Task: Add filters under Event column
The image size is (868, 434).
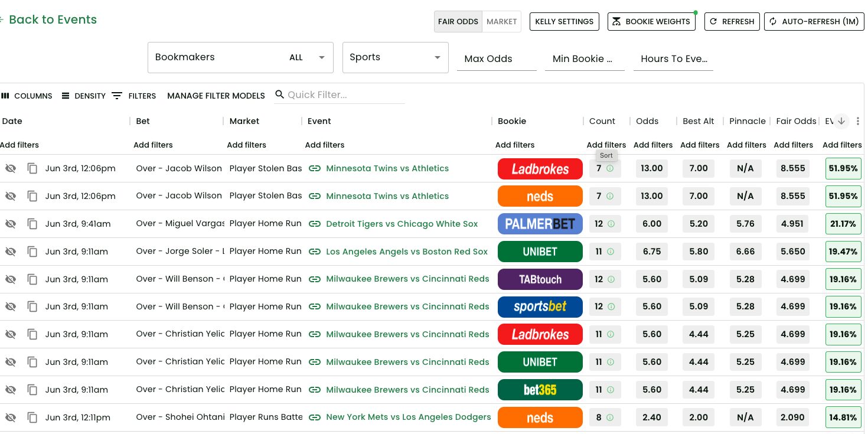Action: coord(325,145)
